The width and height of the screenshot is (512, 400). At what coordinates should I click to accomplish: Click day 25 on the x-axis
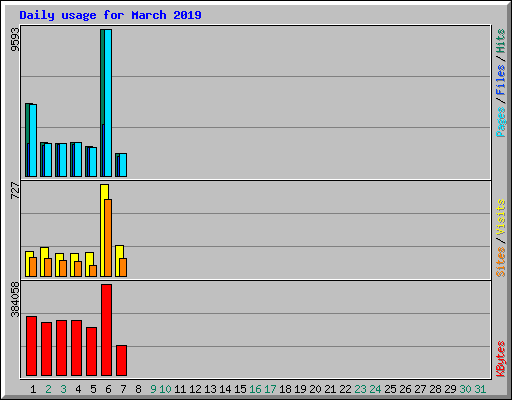390,389
